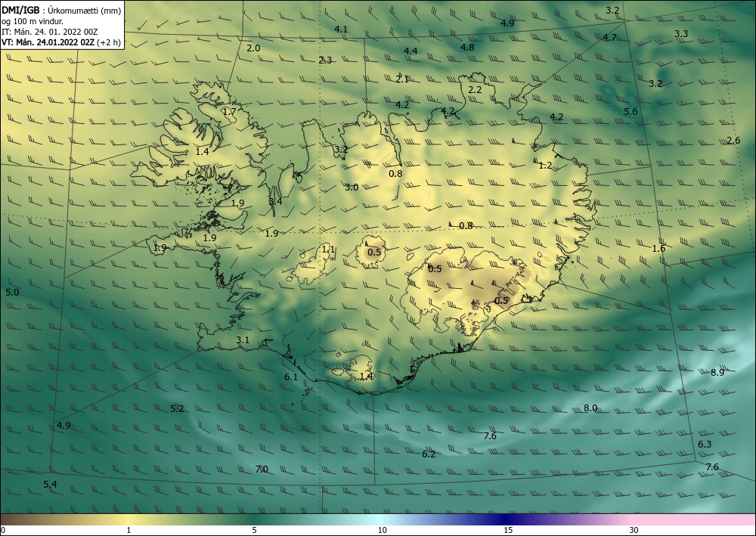
Task: Click the 7.0 value on the map
Action: coord(262,469)
